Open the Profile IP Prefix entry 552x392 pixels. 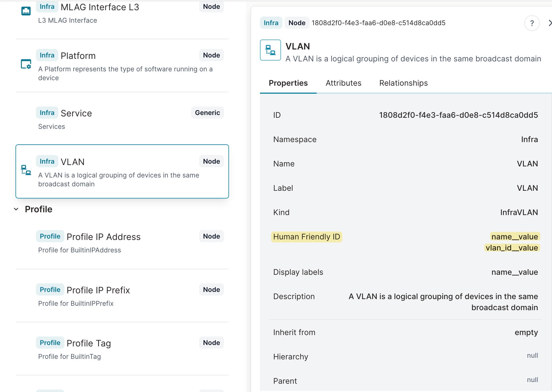tap(122, 296)
